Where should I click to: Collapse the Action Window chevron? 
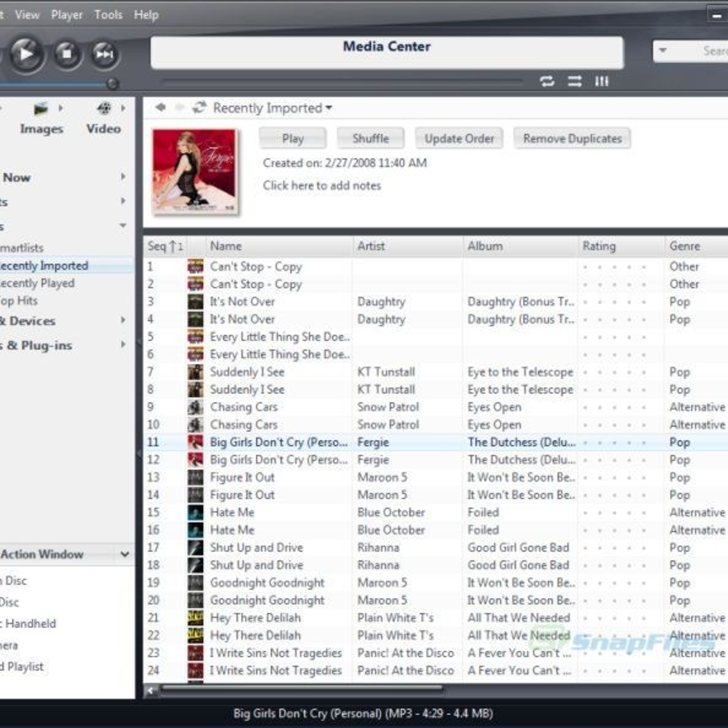[x=125, y=554]
